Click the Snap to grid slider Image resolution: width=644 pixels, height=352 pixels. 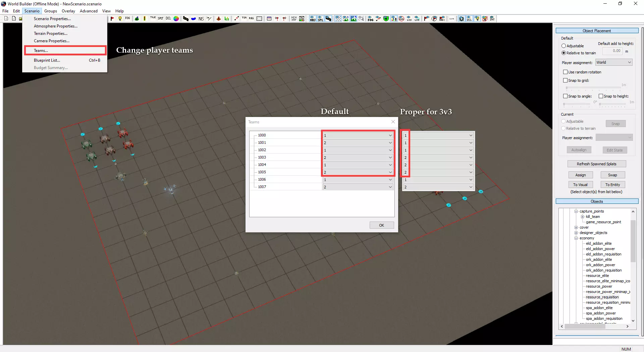594,88
